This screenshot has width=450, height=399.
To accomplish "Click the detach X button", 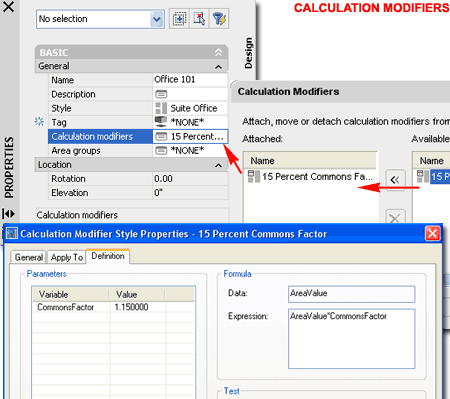I will (395, 218).
